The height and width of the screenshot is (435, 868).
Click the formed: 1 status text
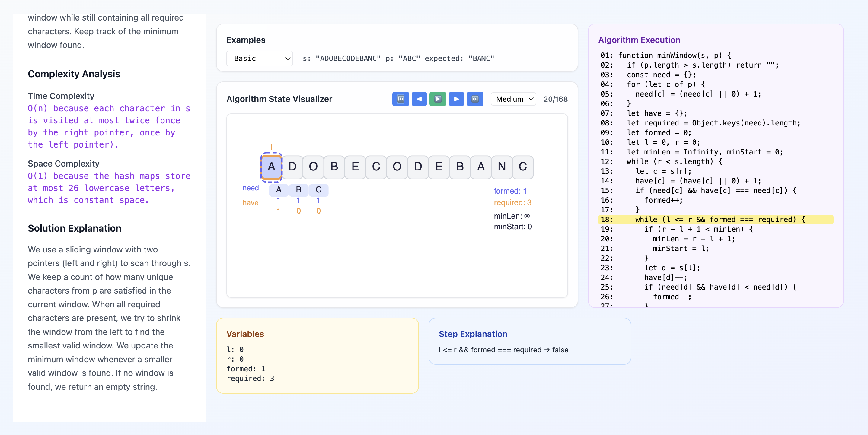[x=510, y=191]
